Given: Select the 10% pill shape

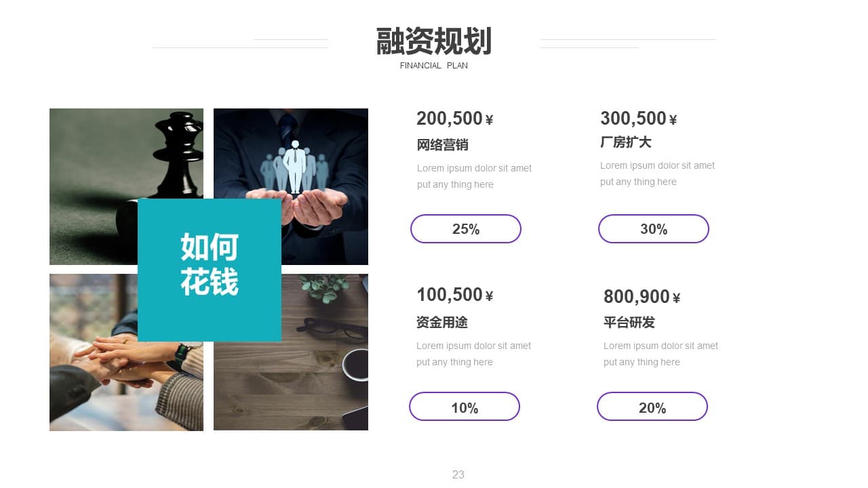Looking at the screenshot, I should pos(465,407).
